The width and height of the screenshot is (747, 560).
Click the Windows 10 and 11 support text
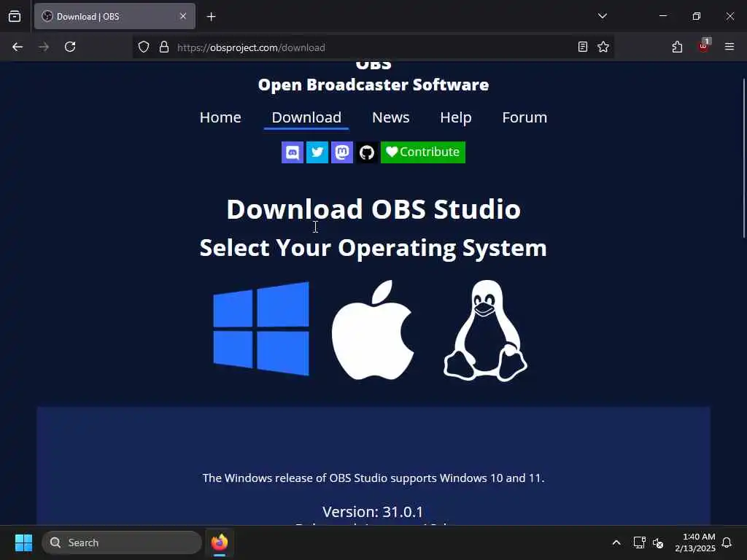pyautogui.click(x=373, y=478)
